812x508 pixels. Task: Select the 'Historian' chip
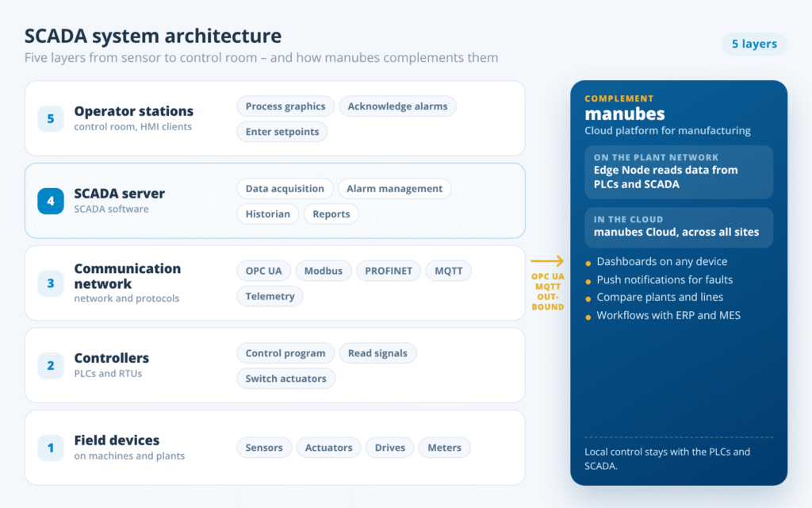268,214
